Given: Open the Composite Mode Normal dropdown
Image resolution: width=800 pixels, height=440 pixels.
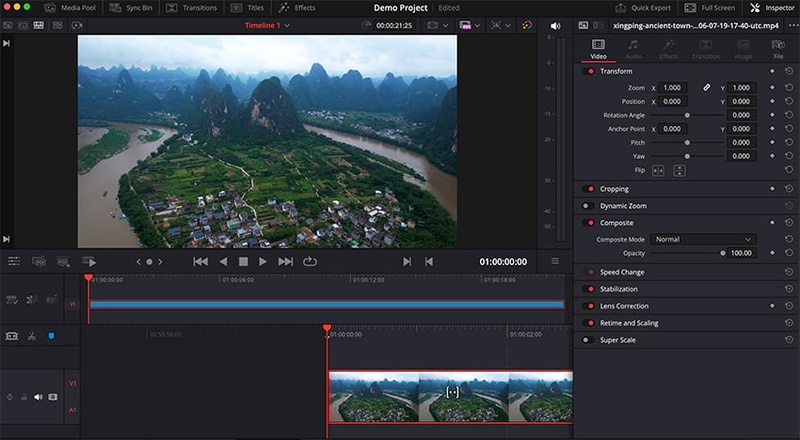Looking at the screenshot, I should click(702, 239).
